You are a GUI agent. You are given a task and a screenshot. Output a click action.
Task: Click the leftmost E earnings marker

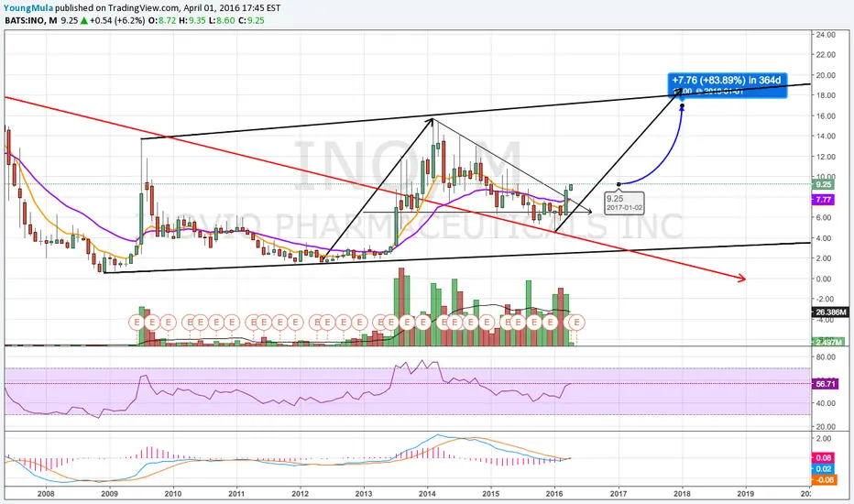click(x=137, y=323)
